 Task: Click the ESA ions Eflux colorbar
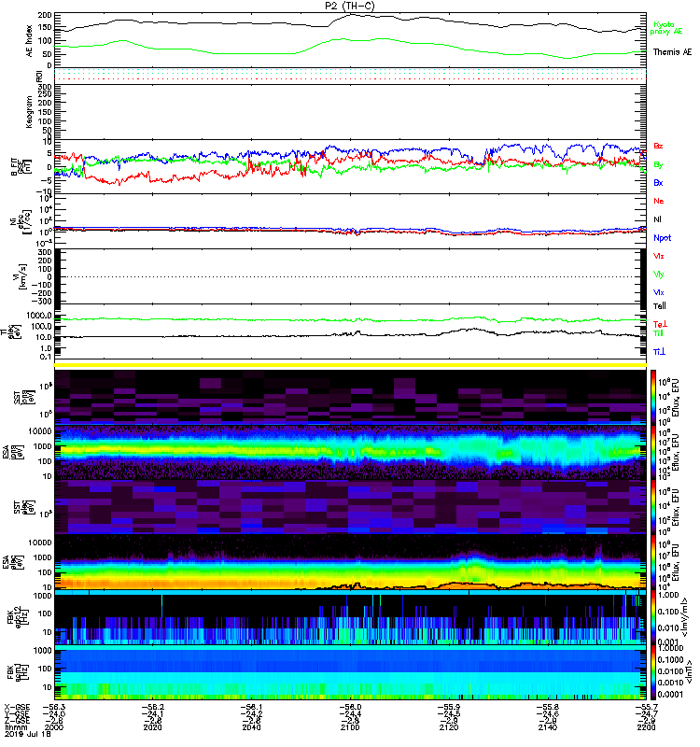click(x=654, y=453)
